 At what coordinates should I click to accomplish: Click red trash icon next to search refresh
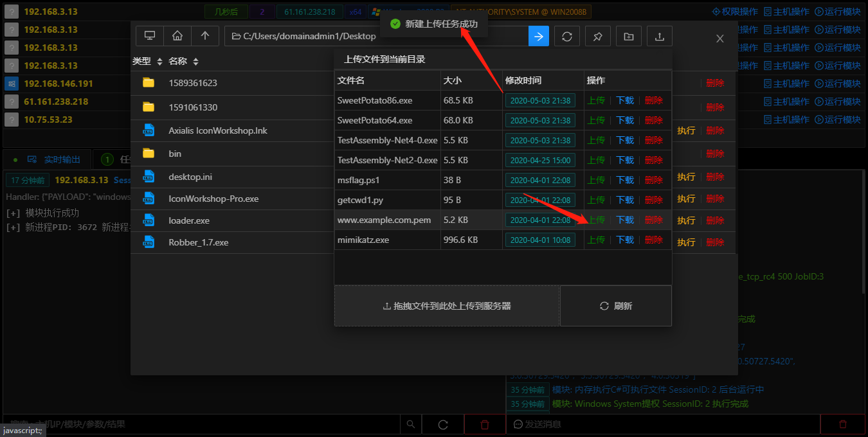point(485,425)
